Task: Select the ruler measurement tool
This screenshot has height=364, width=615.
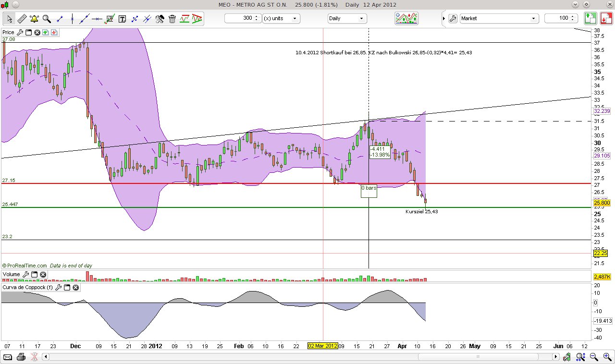Action: pyautogui.click(x=22, y=18)
